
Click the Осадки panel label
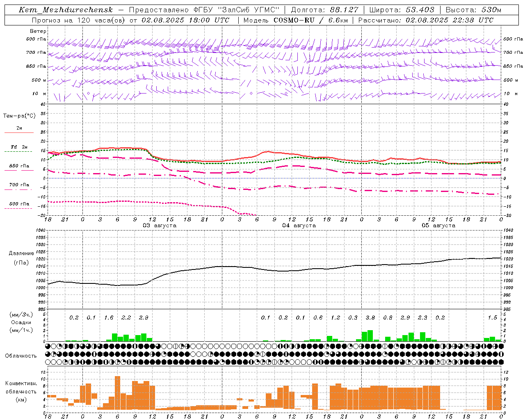click(x=21, y=322)
